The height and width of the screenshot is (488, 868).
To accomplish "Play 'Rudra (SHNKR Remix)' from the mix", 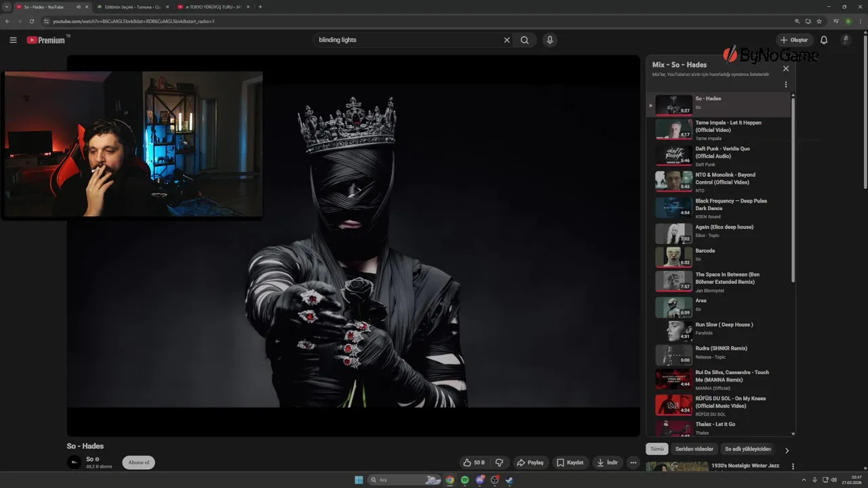I will point(719,355).
